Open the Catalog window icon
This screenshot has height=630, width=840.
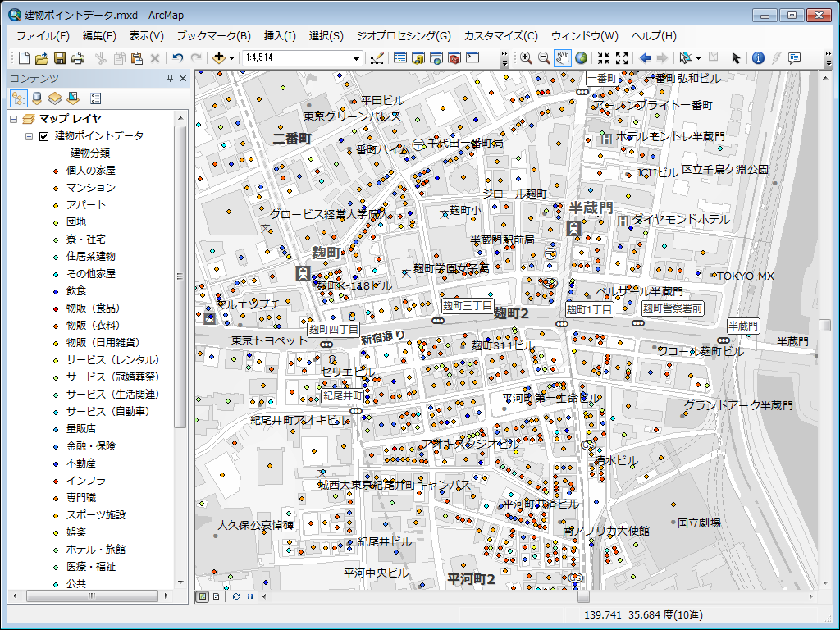418,58
